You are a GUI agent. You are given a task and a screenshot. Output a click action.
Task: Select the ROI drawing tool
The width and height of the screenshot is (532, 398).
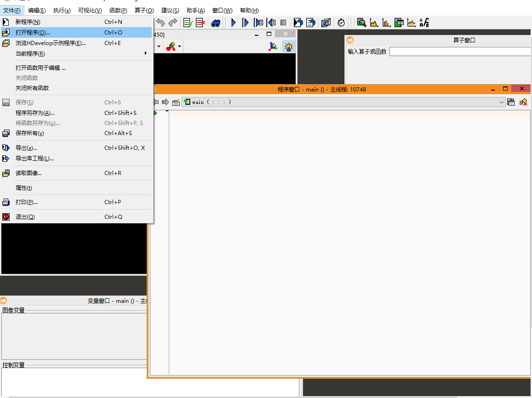pyautogui.click(x=171, y=46)
